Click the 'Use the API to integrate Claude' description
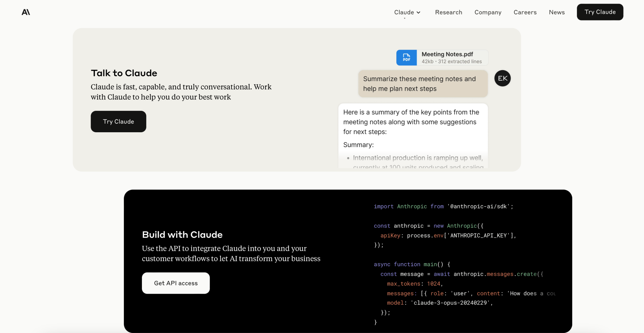Image resolution: width=644 pixels, height=333 pixels. coord(231,253)
